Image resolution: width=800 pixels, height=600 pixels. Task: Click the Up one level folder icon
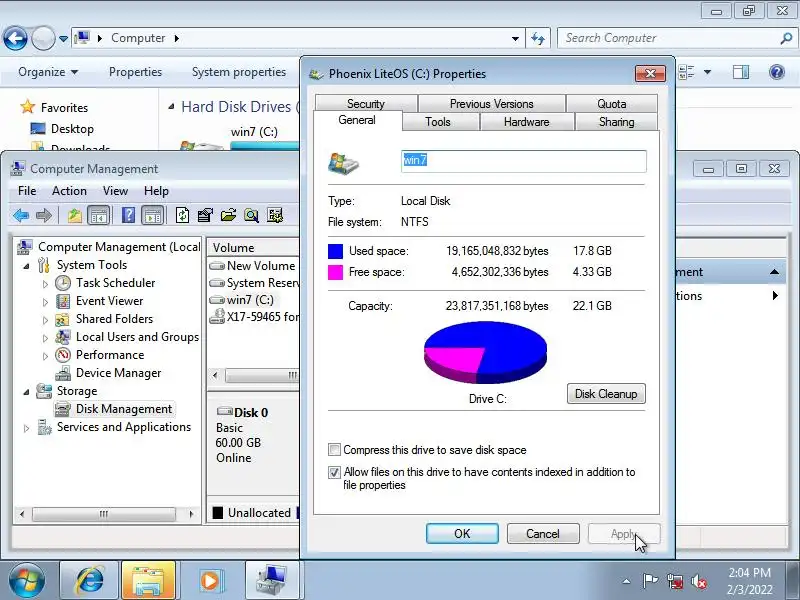pos(74,215)
